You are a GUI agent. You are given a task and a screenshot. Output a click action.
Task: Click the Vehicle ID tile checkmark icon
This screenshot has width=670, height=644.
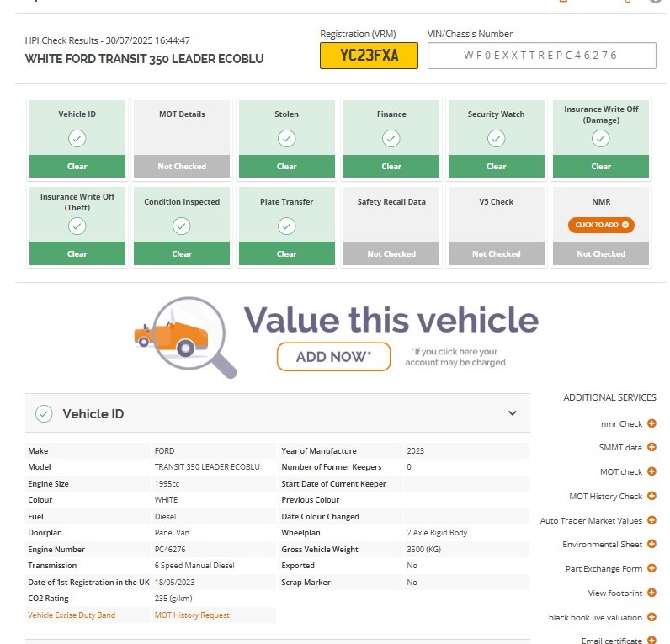point(77,138)
